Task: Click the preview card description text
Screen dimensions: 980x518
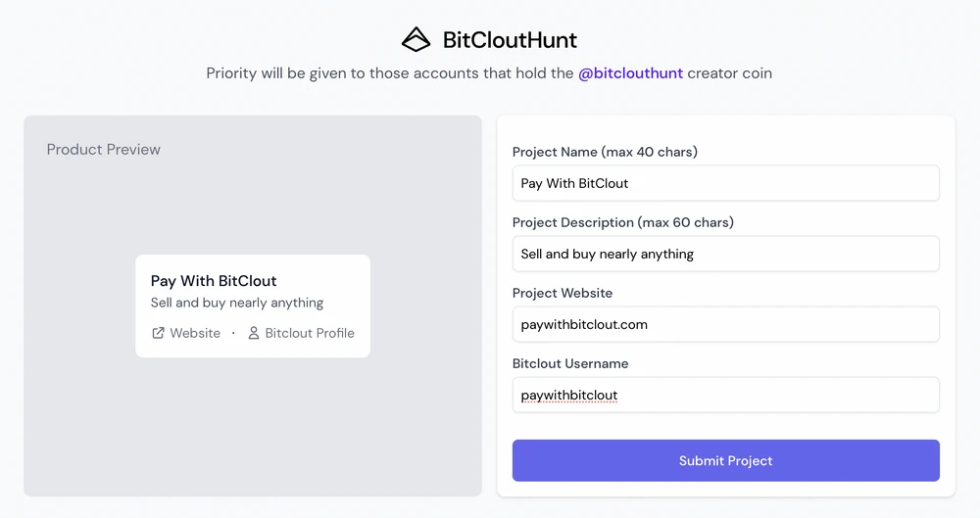Action: tap(237, 303)
